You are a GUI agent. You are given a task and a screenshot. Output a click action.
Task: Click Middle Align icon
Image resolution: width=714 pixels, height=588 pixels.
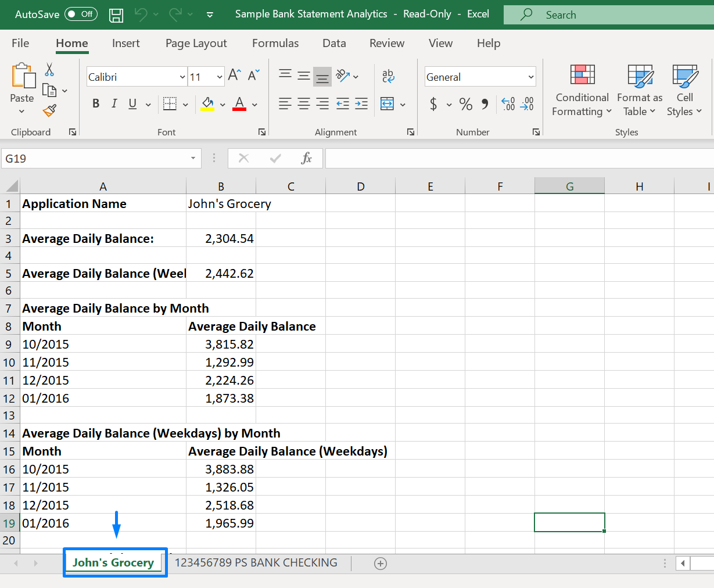(304, 76)
